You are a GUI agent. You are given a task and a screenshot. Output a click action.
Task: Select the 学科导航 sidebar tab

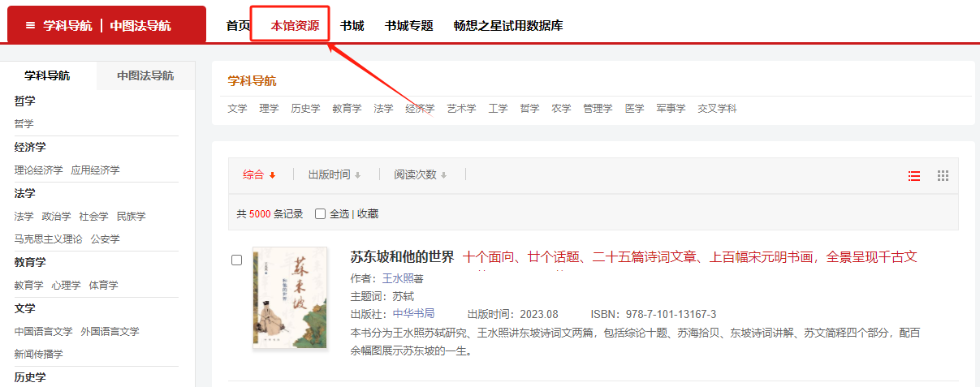tap(47, 75)
